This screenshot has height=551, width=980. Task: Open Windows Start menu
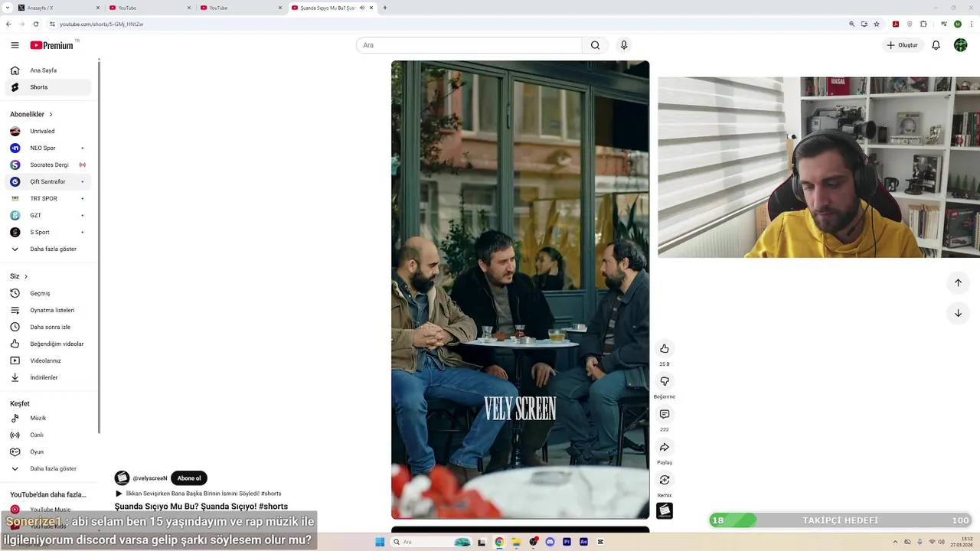tap(380, 542)
